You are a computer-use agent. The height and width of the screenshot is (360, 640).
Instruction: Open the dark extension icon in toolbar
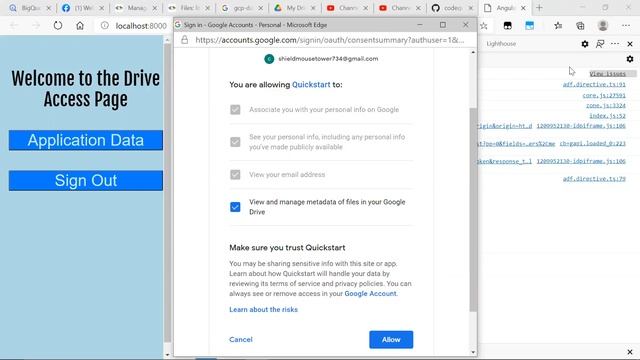[x=507, y=26]
